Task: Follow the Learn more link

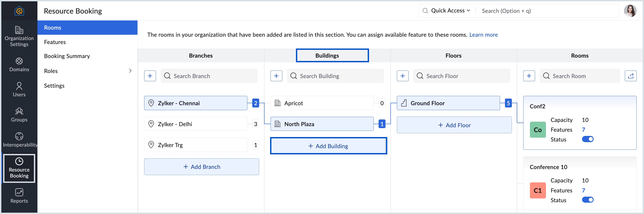Action: coord(483,35)
